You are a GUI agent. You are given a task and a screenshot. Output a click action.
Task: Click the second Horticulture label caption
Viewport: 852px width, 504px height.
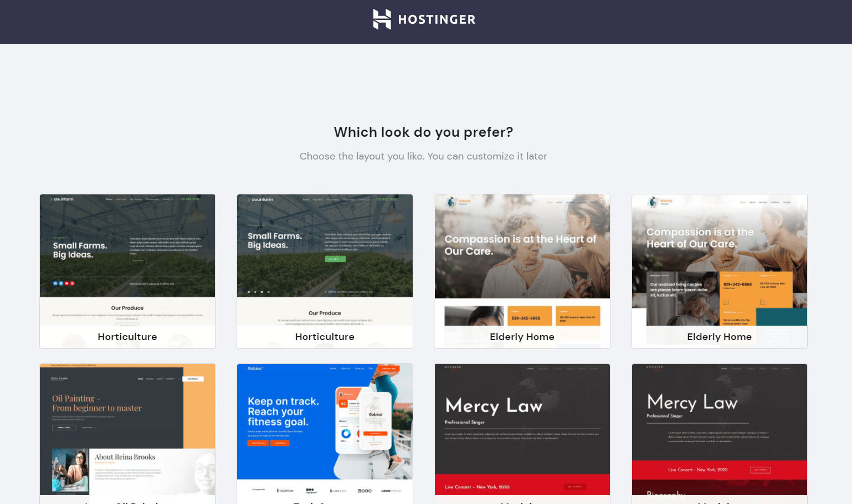325,337
